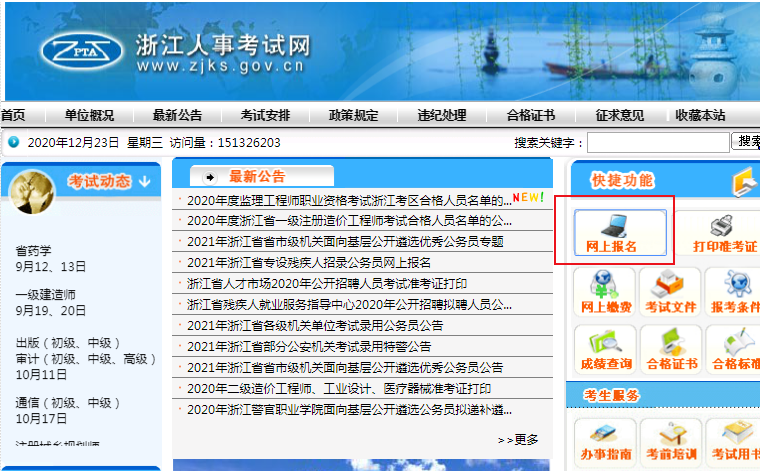This screenshot has height=471, width=760.
Task: Click the 合格证书 quick function icon
Action: [670, 350]
